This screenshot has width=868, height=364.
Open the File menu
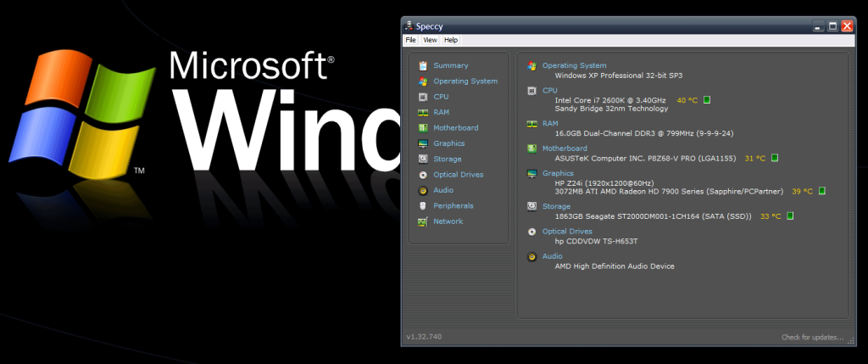point(411,40)
